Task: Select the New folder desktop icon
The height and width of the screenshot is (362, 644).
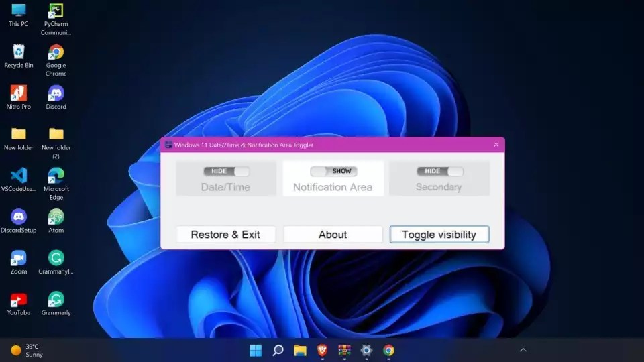Action: click(x=19, y=139)
